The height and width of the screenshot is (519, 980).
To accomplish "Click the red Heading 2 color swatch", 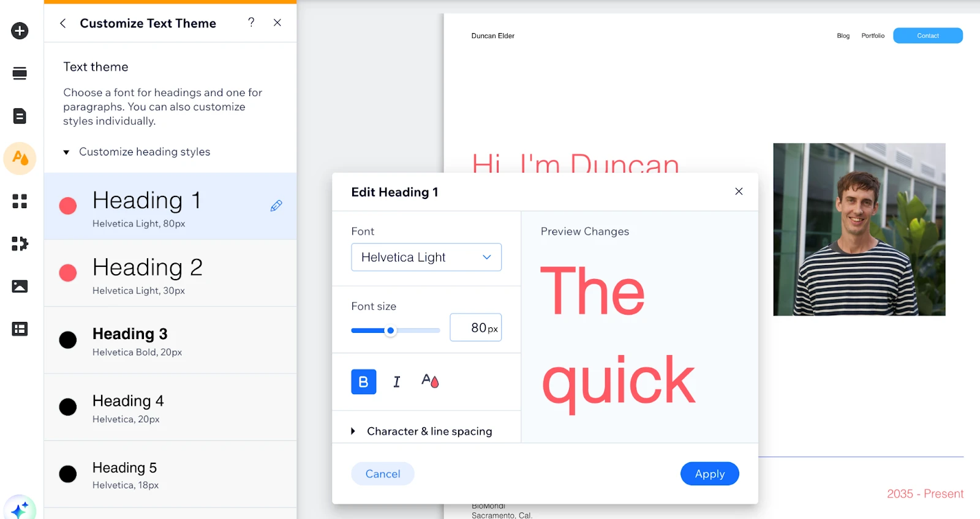I will coord(68,273).
